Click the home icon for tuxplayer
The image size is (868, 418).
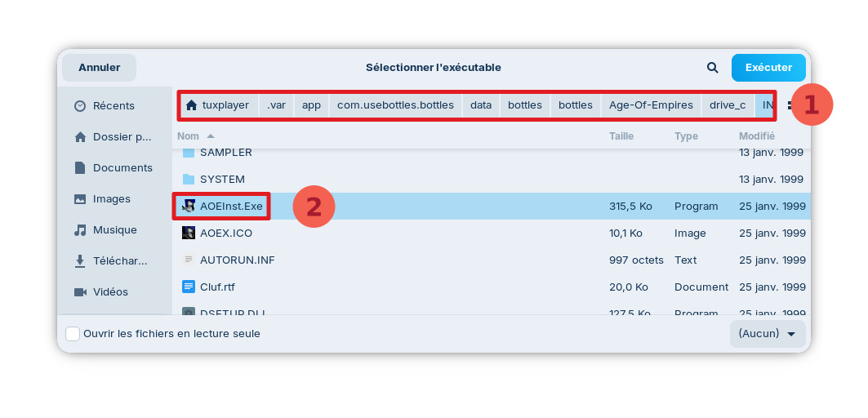pyautogui.click(x=192, y=105)
